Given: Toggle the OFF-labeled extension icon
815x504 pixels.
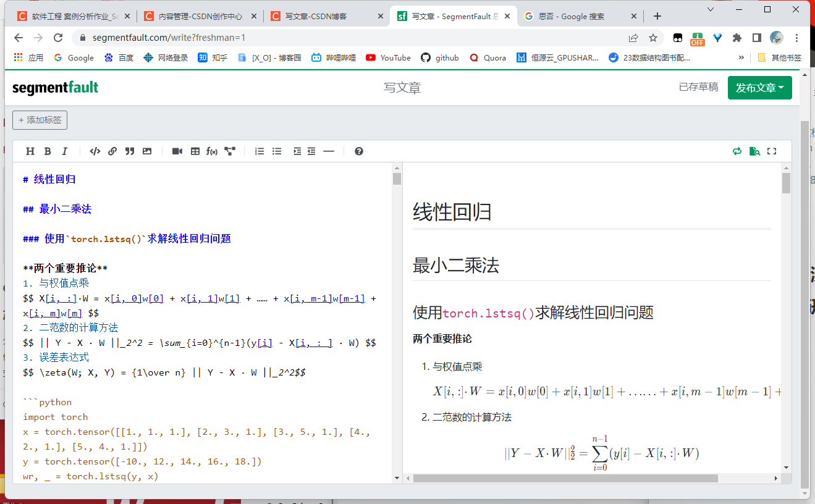Looking at the screenshot, I should [x=698, y=38].
